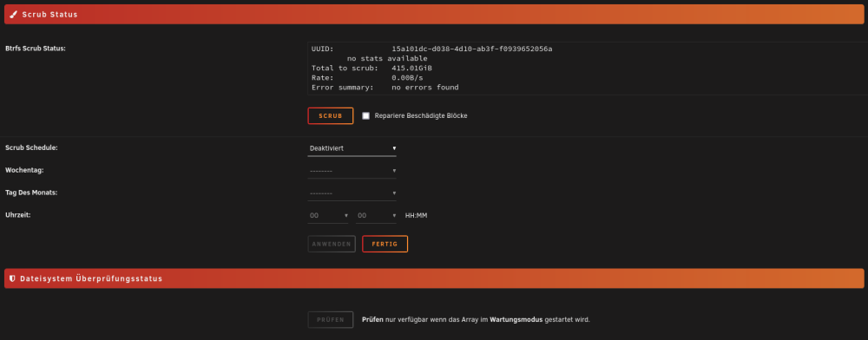The height and width of the screenshot is (340, 868).
Task: Click the 'Error summary: no errors found' line
Action: [385, 88]
